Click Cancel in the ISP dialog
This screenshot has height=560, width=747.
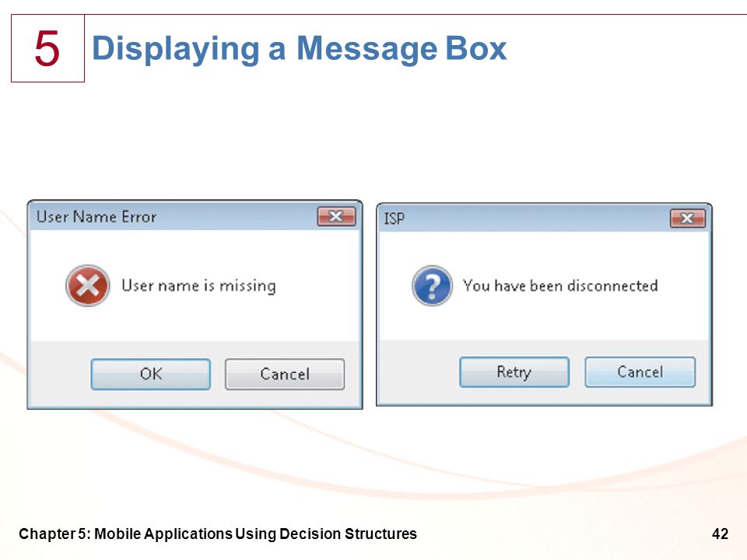(640, 372)
